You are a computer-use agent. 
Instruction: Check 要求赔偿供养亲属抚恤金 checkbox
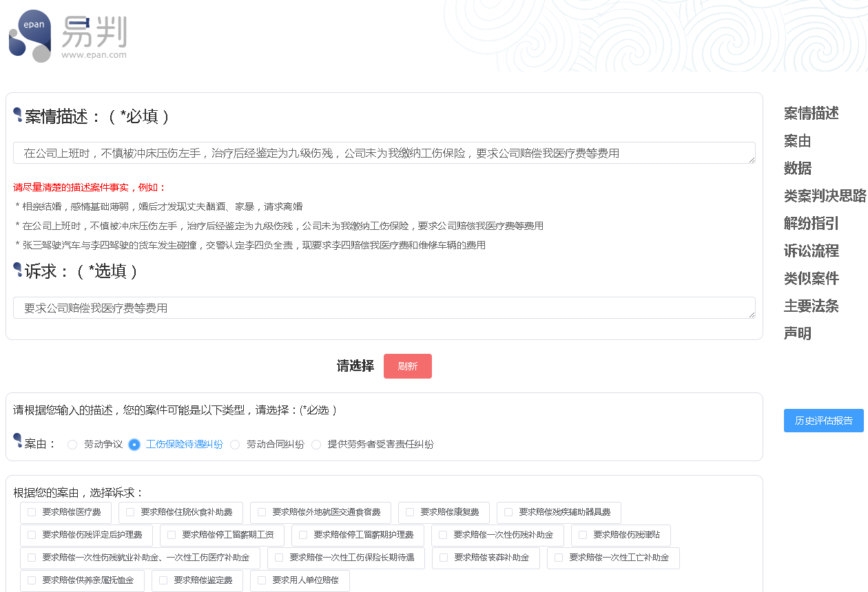pyautogui.click(x=32, y=580)
